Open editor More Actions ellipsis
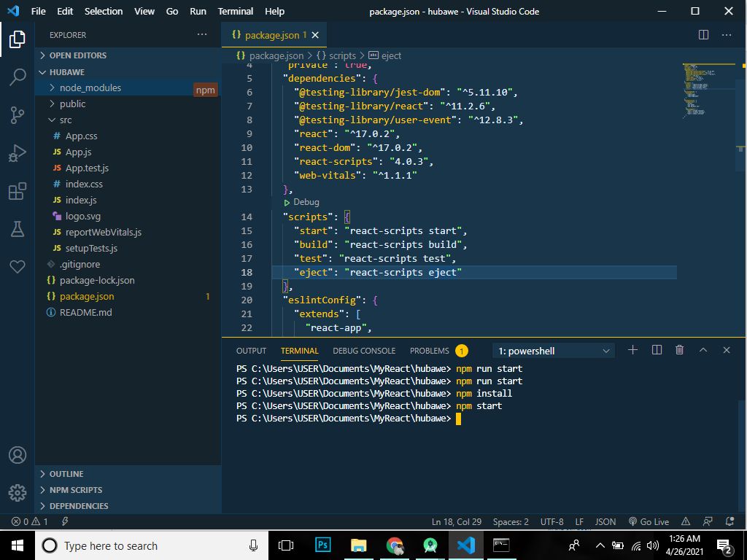The image size is (747, 560). [726, 35]
